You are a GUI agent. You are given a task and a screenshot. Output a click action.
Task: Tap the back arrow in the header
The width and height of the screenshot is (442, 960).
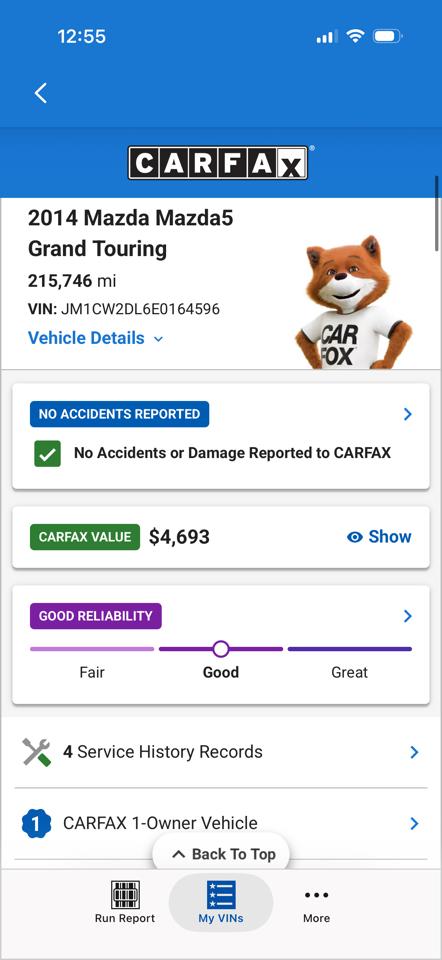(40, 93)
